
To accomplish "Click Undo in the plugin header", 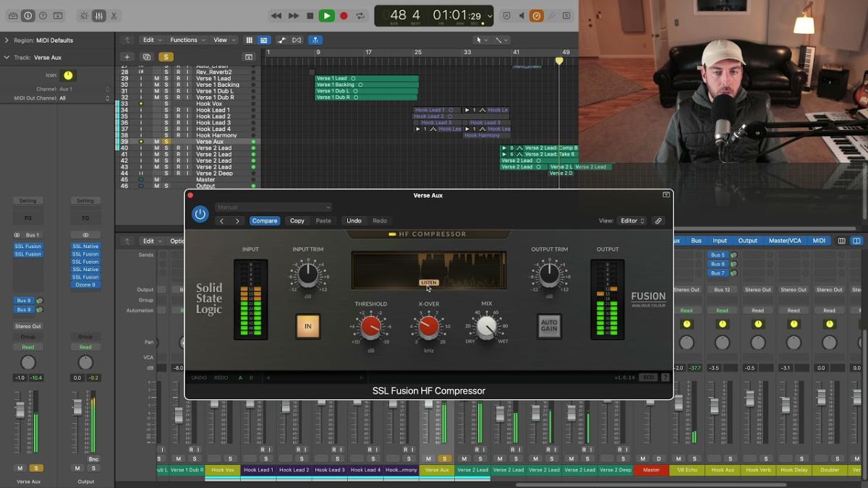I will (x=354, y=221).
